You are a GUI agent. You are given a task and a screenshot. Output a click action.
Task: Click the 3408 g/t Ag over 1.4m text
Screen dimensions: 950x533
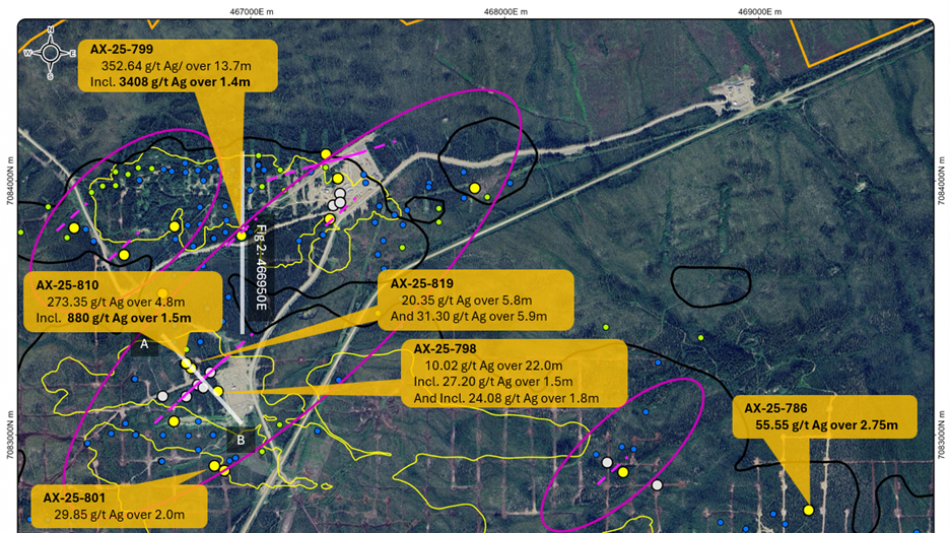(x=181, y=84)
